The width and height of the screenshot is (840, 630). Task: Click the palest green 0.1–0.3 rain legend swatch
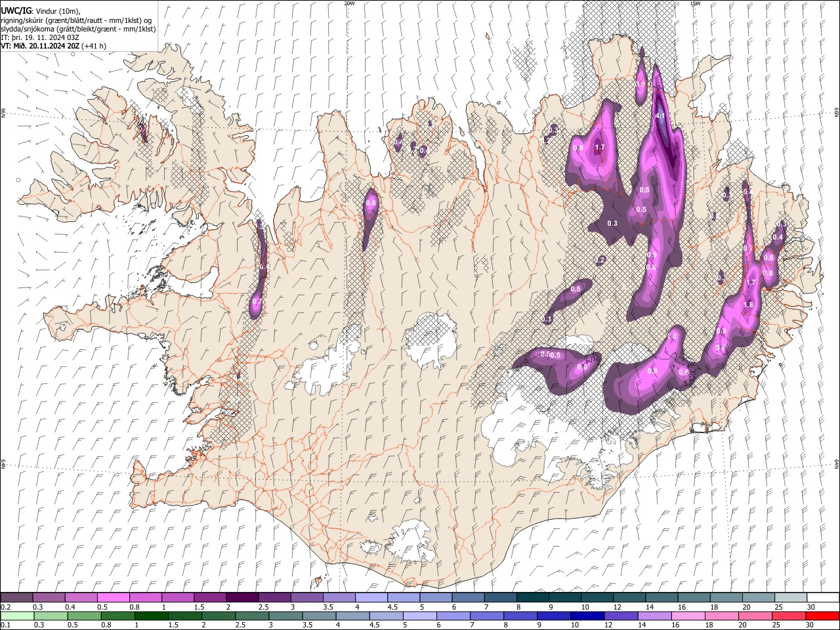17,616
